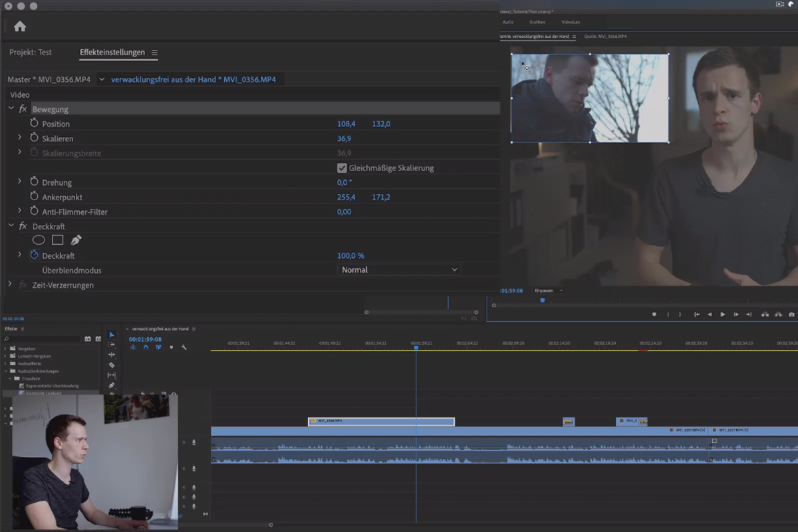Open the Videokurs workspace tab
Image resolution: width=798 pixels, height=532 pixels.
point(571,22)
